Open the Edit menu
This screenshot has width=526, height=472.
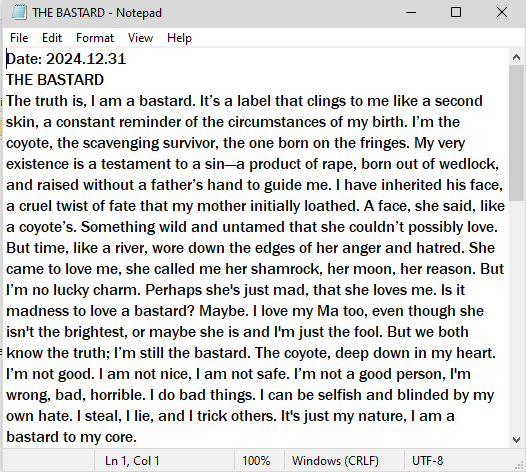[x=52, y=38]
